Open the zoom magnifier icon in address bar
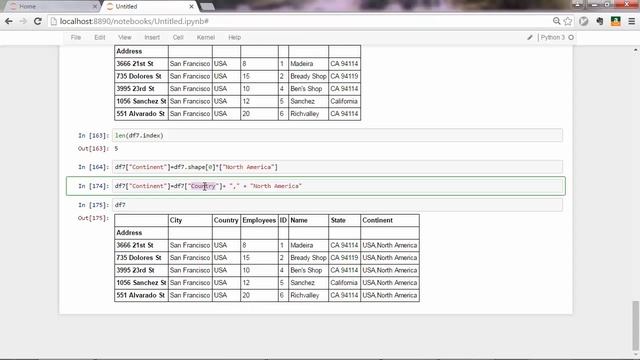 tap(556, 21)
